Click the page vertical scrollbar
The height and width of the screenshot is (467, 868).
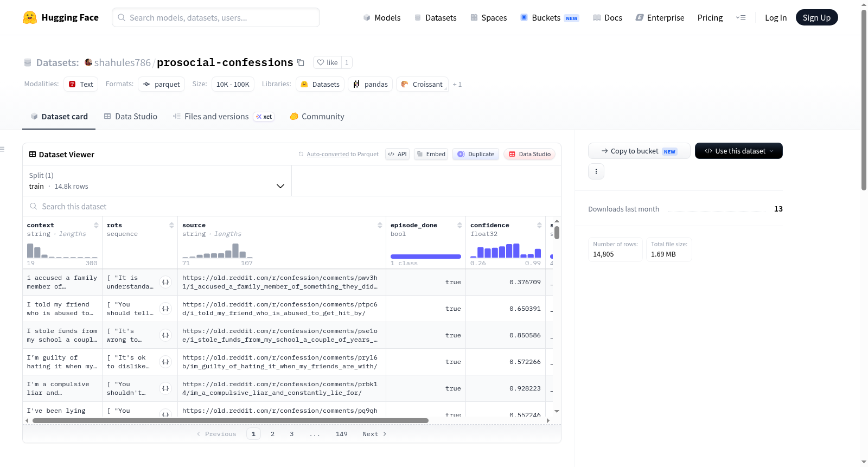[864, 99]
